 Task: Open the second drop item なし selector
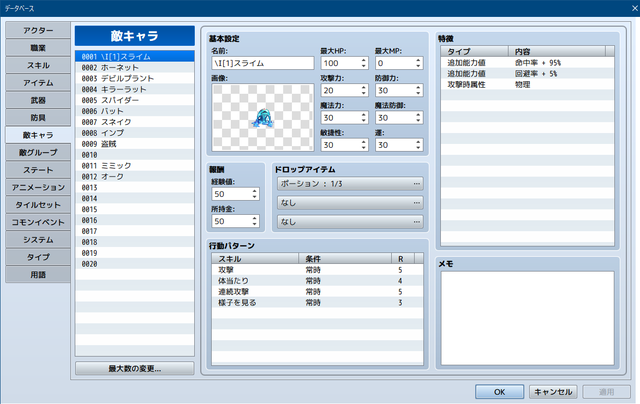tap(350, 203)
